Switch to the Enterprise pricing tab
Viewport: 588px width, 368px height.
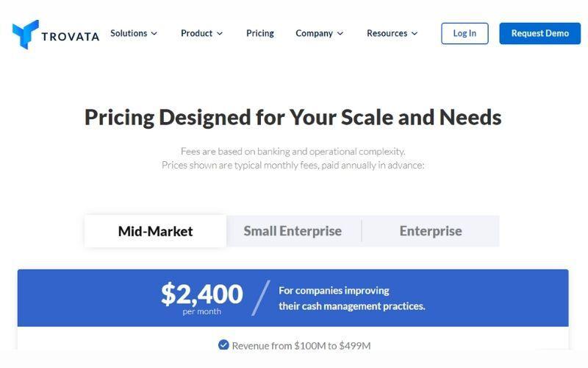[x=431, y=231]
